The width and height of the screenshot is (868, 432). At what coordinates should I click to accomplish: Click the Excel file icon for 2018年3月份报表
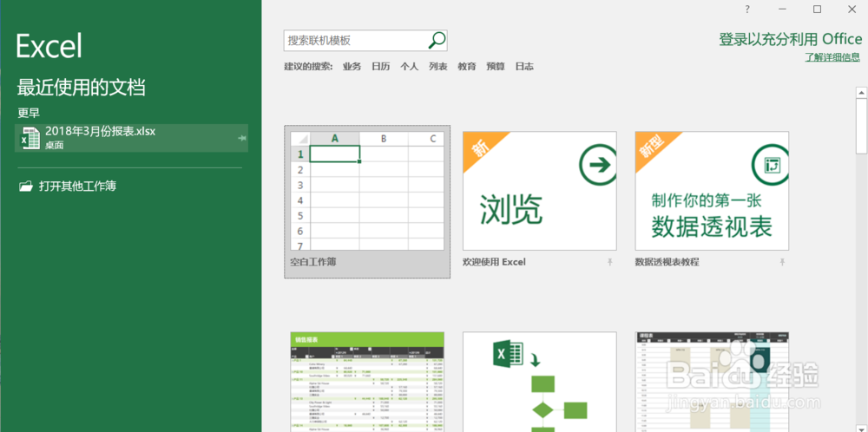tap(30, 138)
